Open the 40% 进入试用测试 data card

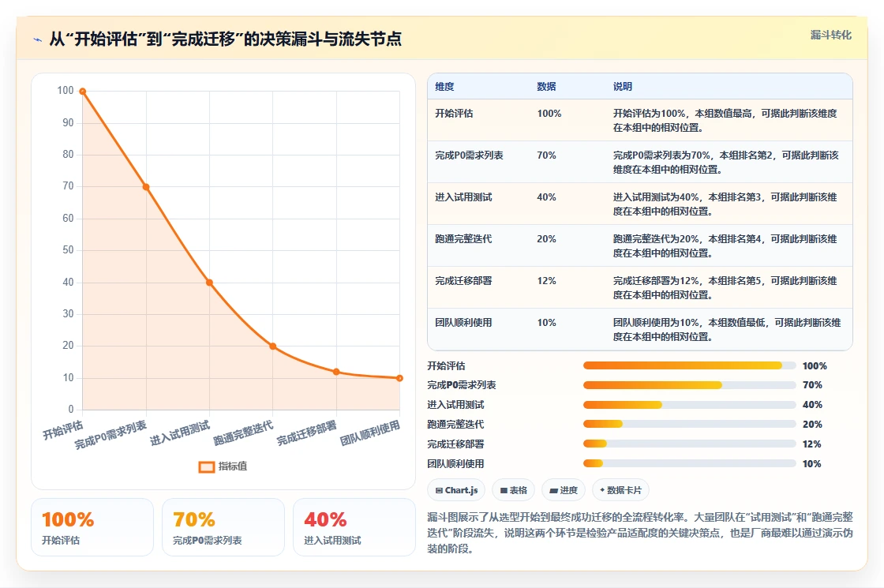pos(354,527)
